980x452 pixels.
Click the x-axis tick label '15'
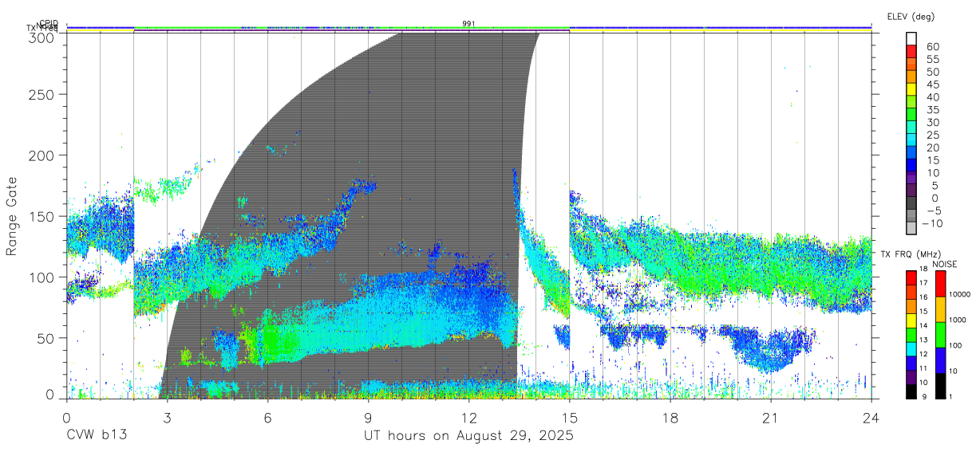coord(569,418)
